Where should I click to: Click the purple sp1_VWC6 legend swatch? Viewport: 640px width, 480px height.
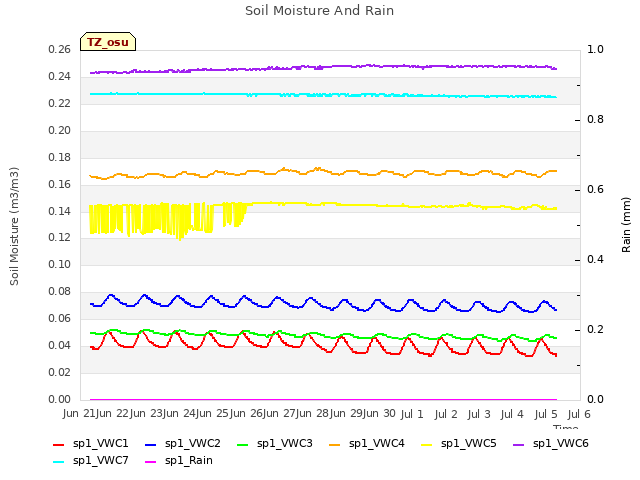(519, 445)
